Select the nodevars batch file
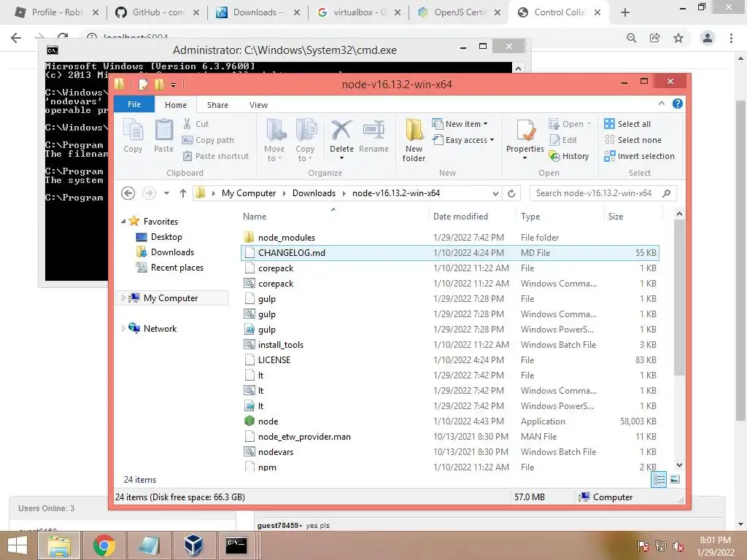 coord(449,451)
